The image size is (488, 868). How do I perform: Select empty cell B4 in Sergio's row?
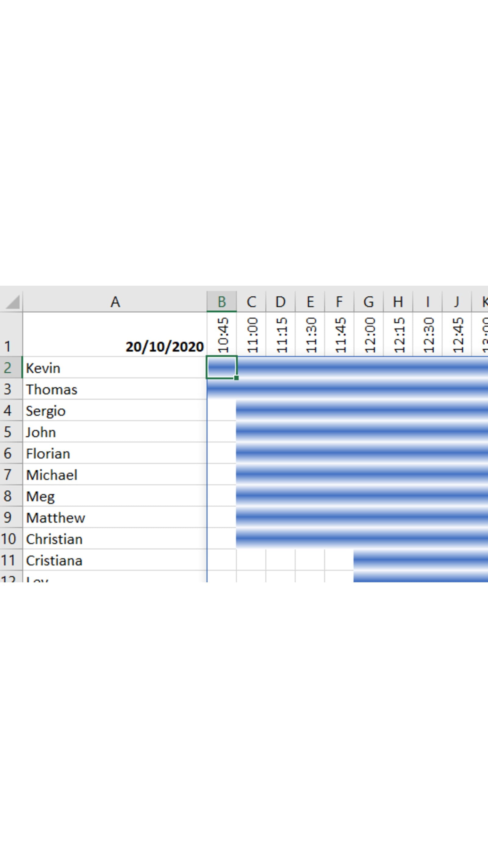[222, 410]
